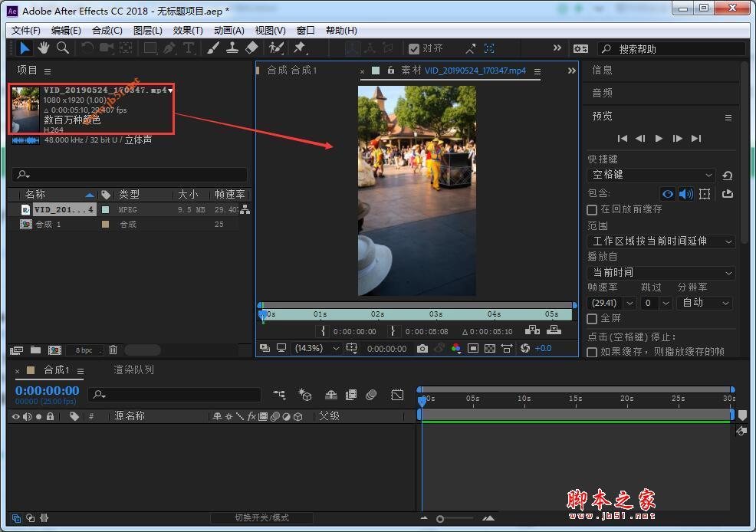This screenshot has height=532, width=756.
Task: Open the 图层(L) menu
Action: (x=147, y=31)
